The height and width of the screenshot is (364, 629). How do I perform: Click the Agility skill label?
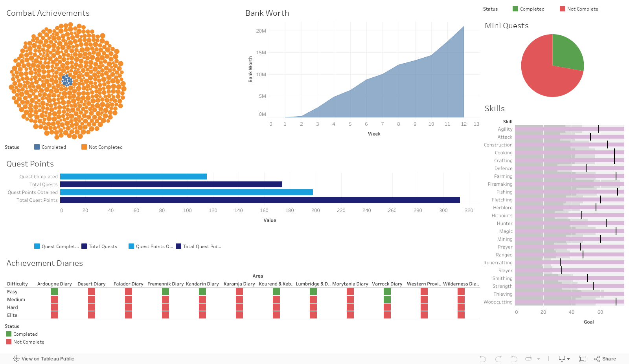click(x=505, y=129)
